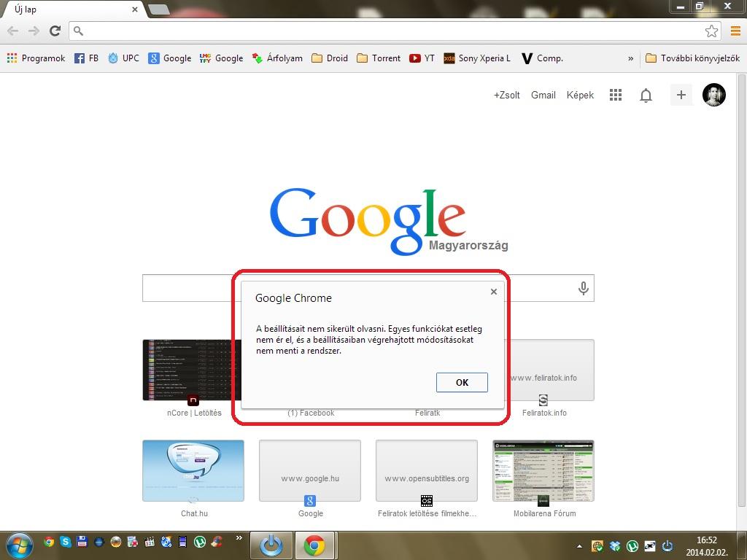Go back with the browser back arrow
Screen dimensions: 747x560
point(13,31)
